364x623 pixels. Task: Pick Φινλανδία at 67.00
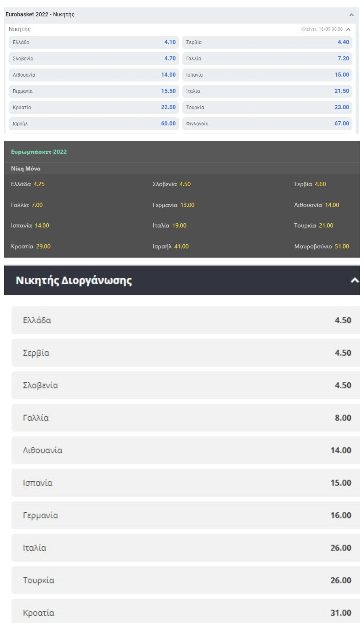pyautogui.click(x=267, y=124)
